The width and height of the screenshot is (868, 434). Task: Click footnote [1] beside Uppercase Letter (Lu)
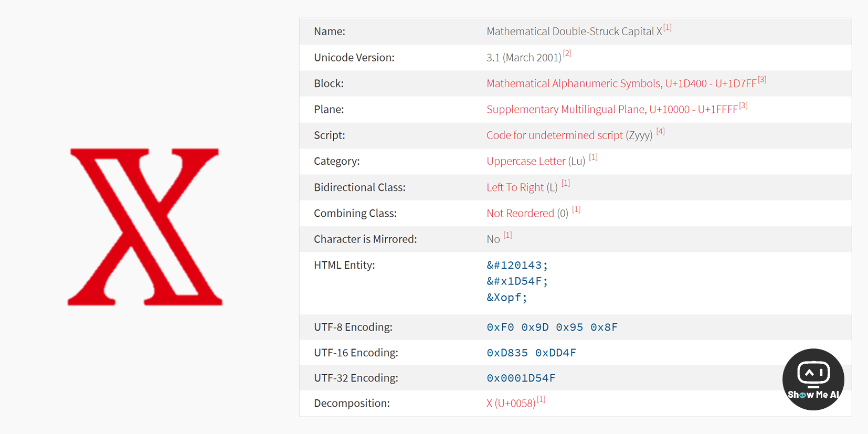coord(593,157)
